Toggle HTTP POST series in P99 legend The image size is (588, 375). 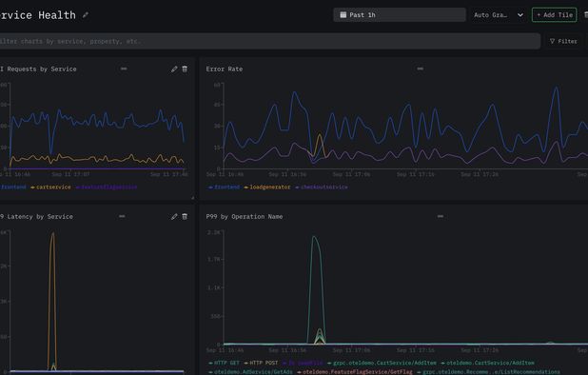coord(261,363)
